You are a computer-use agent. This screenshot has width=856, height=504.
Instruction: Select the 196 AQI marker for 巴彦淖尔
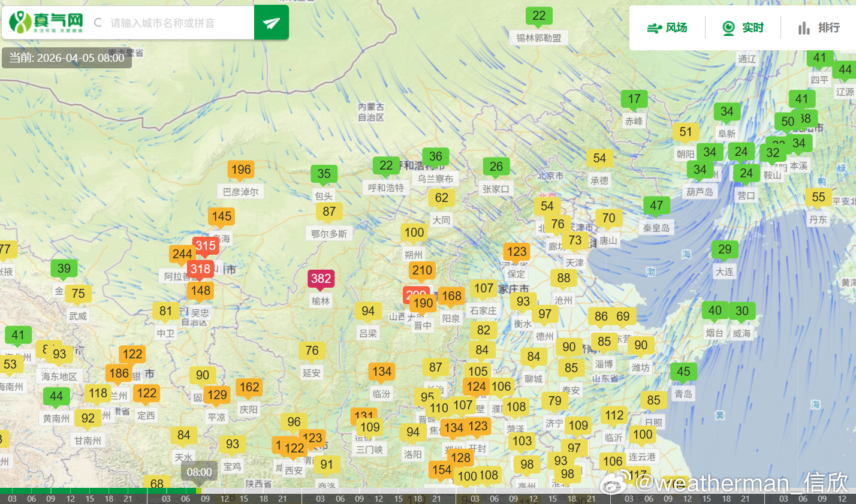[x=241, y=170]
